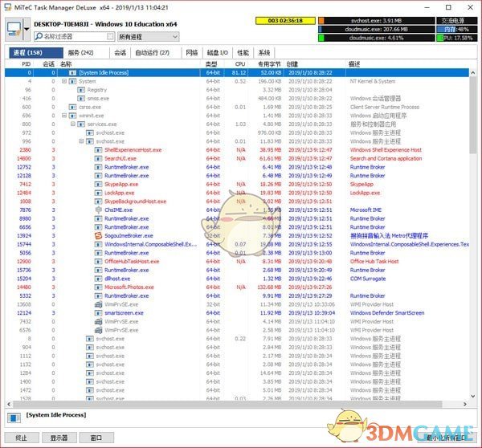
Task: Click the 窗口 window button
Action: (x=96, y=438)
